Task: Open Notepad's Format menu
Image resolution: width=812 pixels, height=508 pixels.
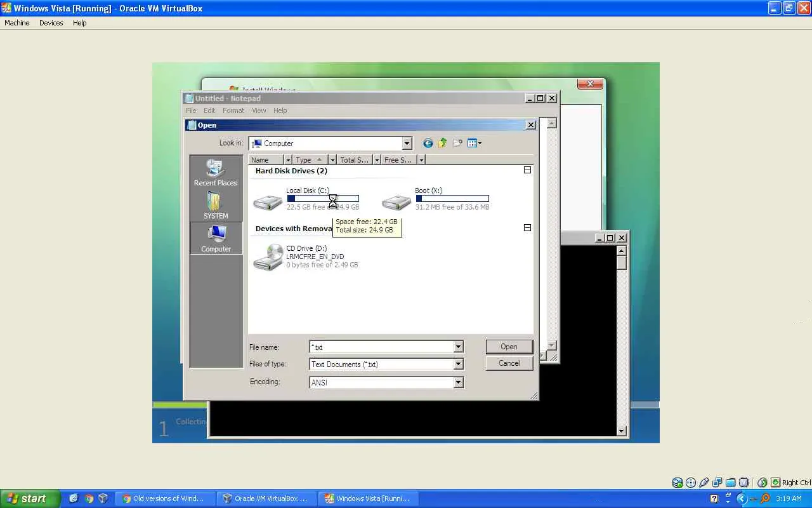Action: click(233, 110)
